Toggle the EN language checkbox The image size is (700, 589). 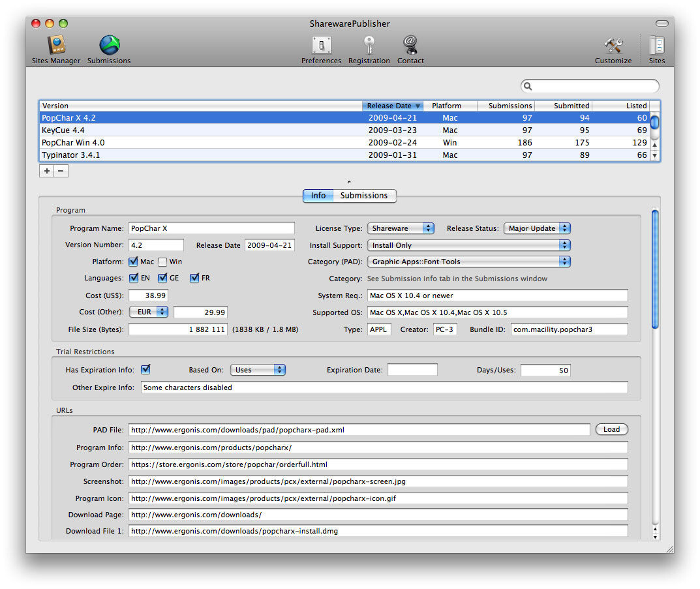134,278
